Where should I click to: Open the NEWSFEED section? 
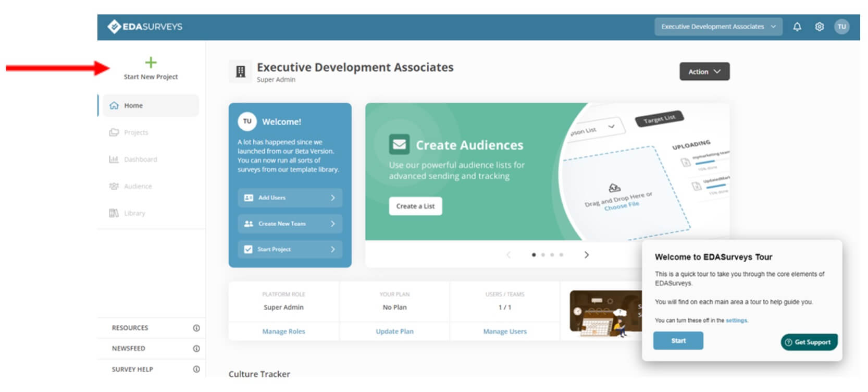pos(151,349)
